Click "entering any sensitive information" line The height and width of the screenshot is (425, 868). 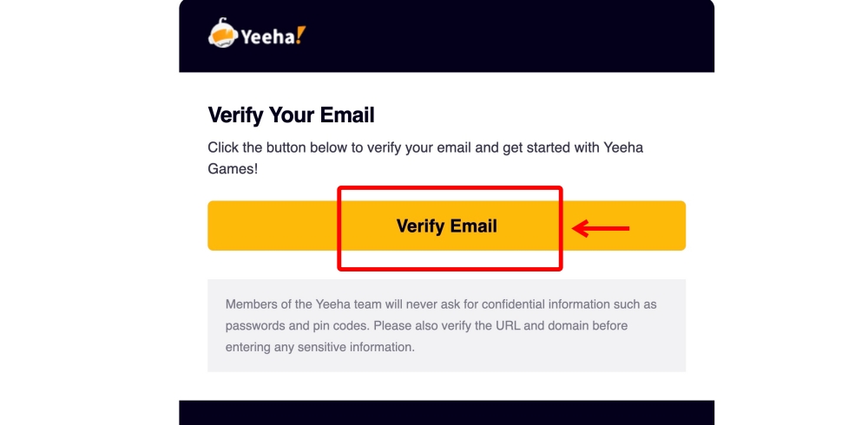coord(320,348)
